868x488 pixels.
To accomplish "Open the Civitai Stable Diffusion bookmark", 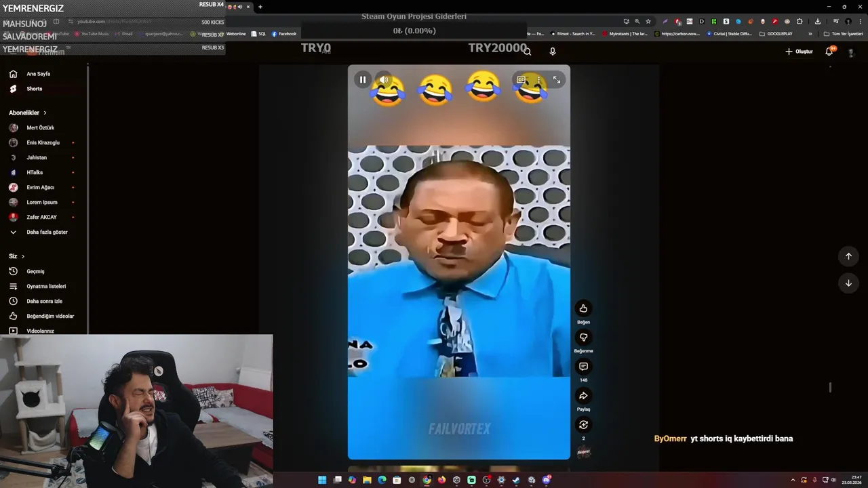I will [730, 34].
